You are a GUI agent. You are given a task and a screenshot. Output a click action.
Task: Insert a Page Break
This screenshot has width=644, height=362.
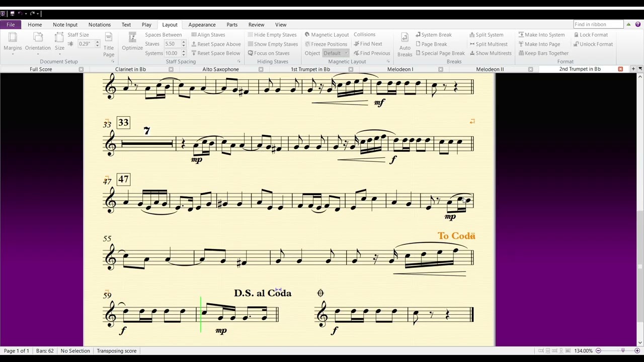(431, 44)
